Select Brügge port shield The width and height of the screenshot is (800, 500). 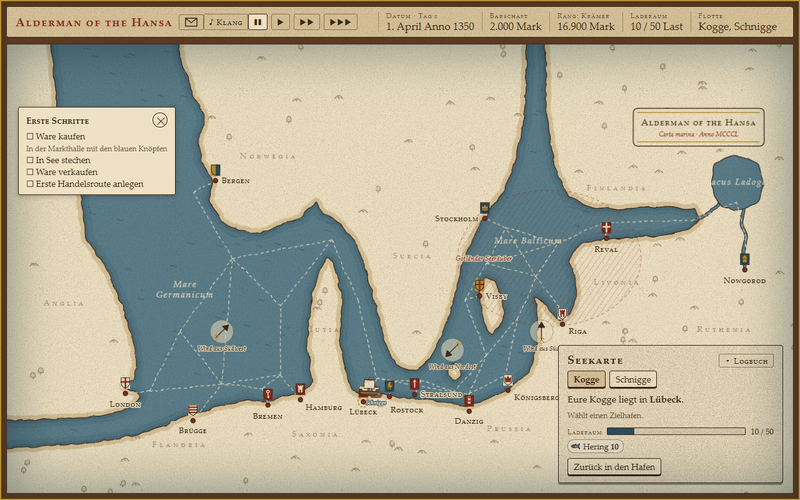(x=193, y=410)
